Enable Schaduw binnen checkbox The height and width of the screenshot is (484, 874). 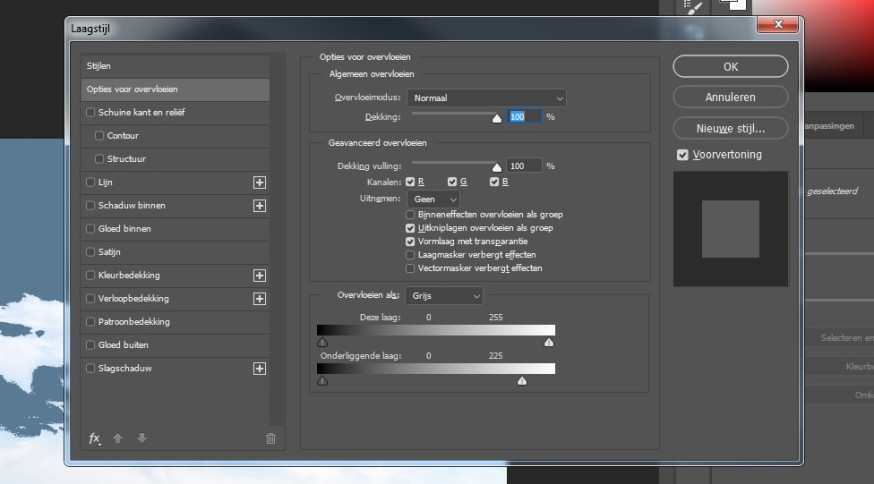pos(90,206)
